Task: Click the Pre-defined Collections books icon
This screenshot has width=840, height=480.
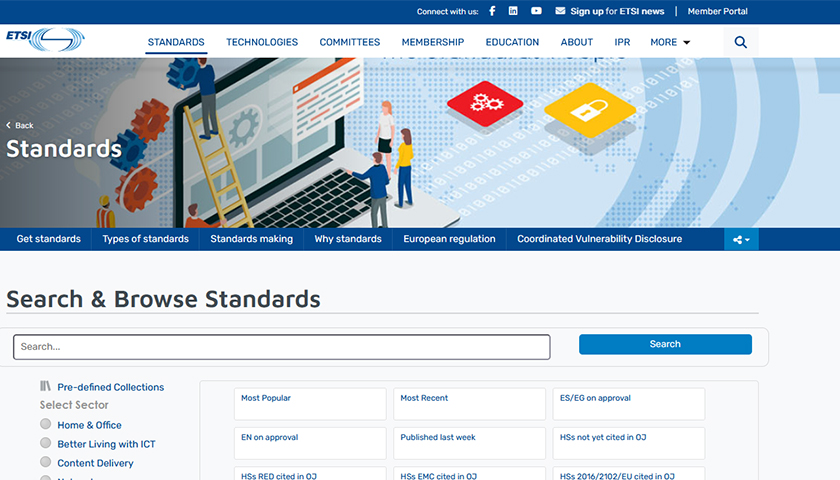Action: point(45,386)
